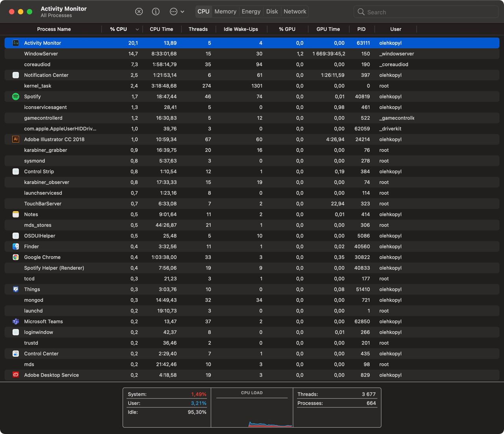Switch to the Network tab

point(295,12)
